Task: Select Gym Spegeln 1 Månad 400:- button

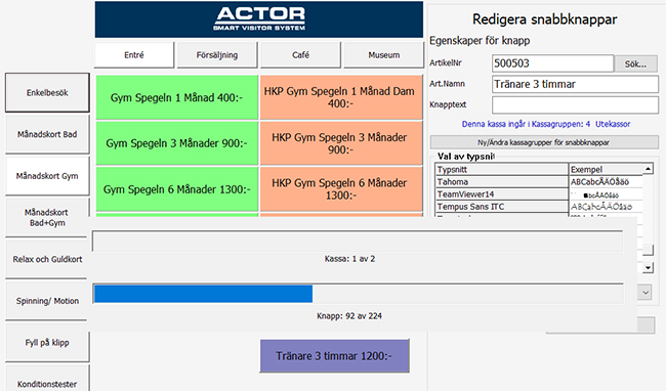Action: pos(177,98)
